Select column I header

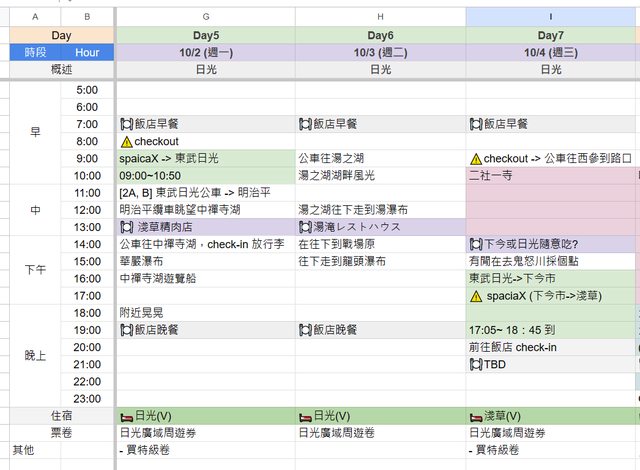[x=551, y=17]
